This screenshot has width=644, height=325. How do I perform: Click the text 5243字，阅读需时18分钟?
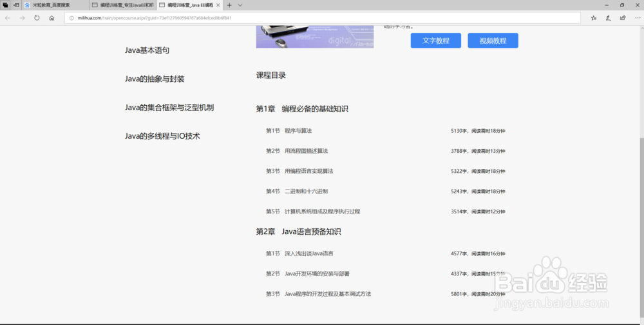pyautogui.click(x=478, y=192)
